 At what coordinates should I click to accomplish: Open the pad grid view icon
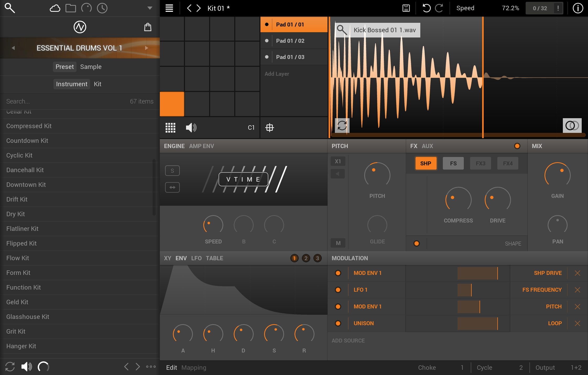pyautogui.click(x=170, y=128)
